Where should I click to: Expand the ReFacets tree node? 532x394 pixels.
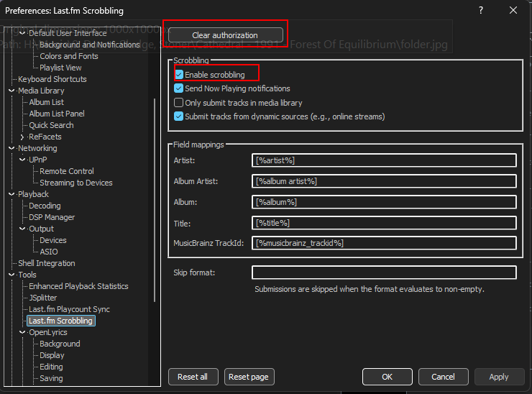tap(22, 137)
